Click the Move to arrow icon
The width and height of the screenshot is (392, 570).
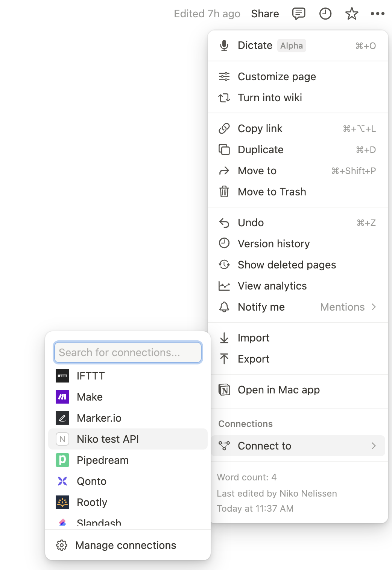click(224, 171)
